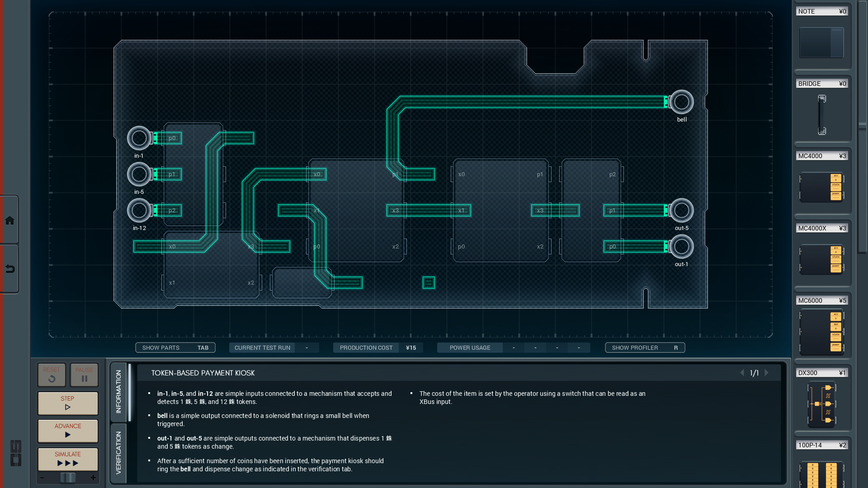Viewport: 868px width, 488px height.
Task: Pick the Bridge part from the parts panel
Action: tap(821, 114)
